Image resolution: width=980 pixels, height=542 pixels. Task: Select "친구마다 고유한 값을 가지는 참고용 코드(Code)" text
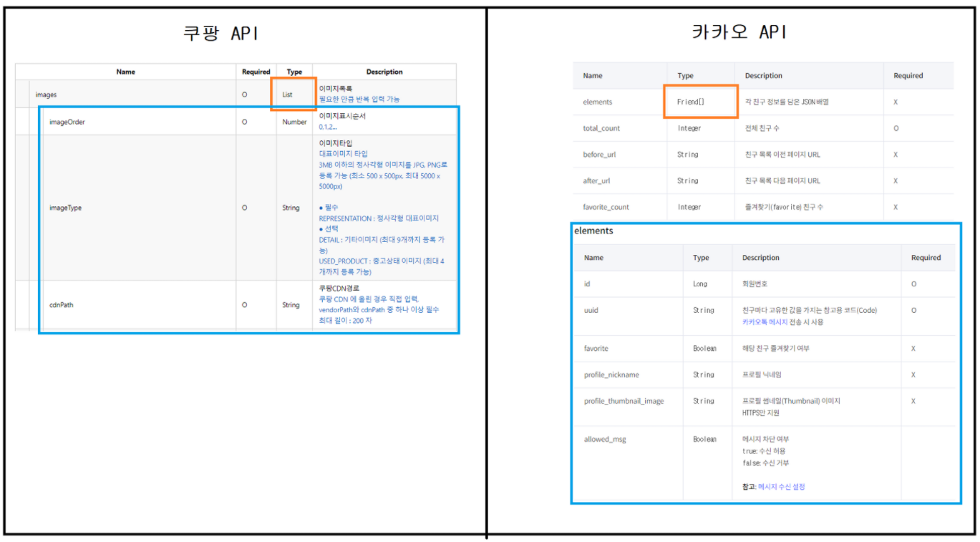[810, 311]
